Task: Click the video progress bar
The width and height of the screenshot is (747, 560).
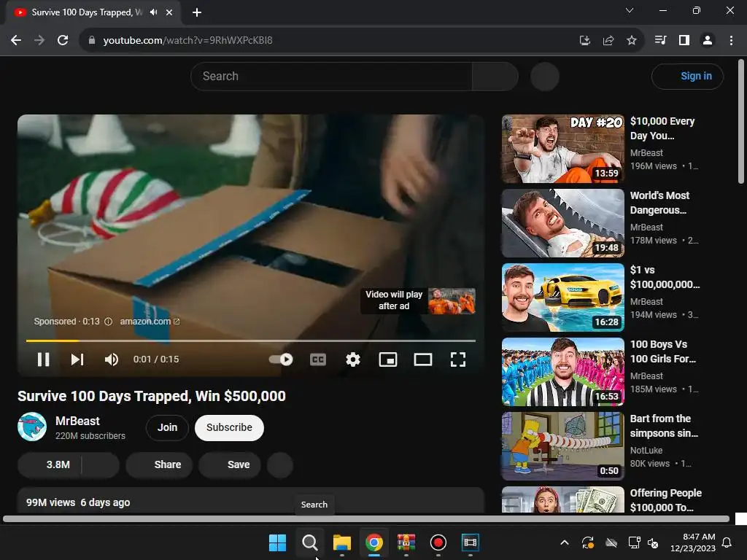Action: [251, 341]
